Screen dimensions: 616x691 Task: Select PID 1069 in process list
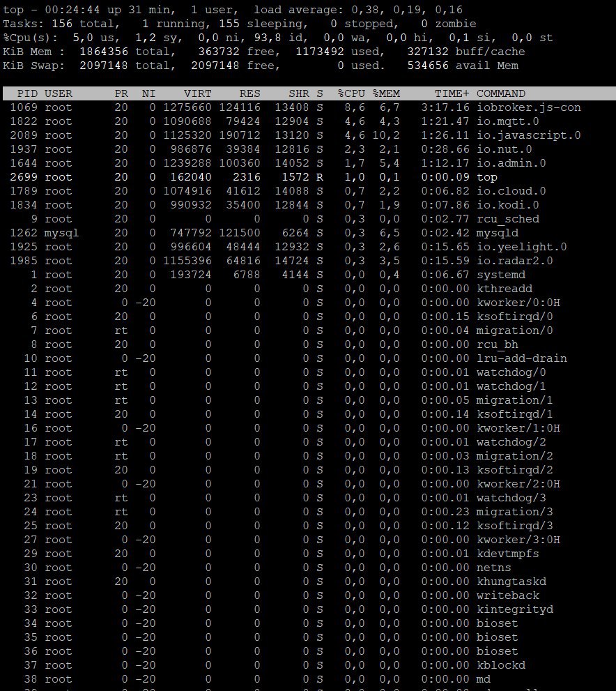[24, 107]
